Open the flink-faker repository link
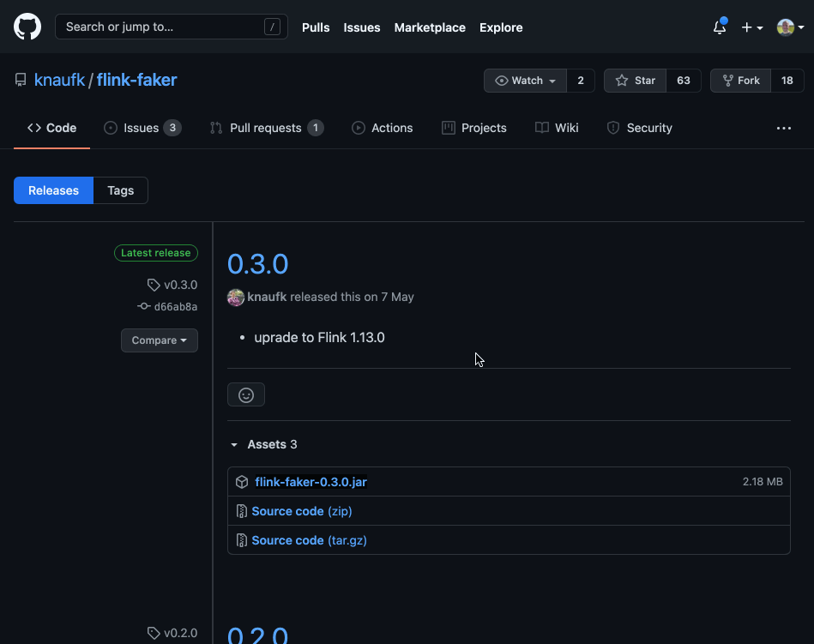814x644 pixels. point(136,80)
